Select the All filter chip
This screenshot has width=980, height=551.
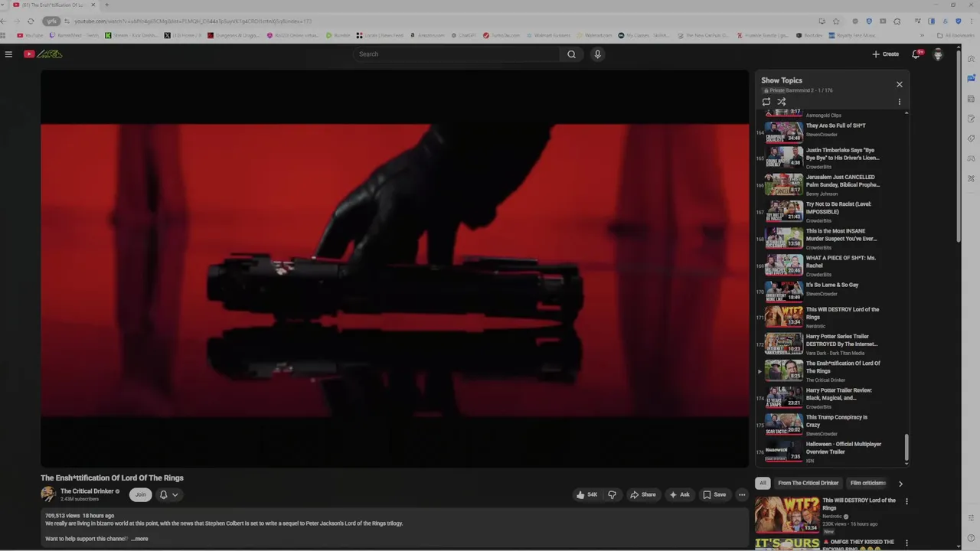tap(763, 483)
